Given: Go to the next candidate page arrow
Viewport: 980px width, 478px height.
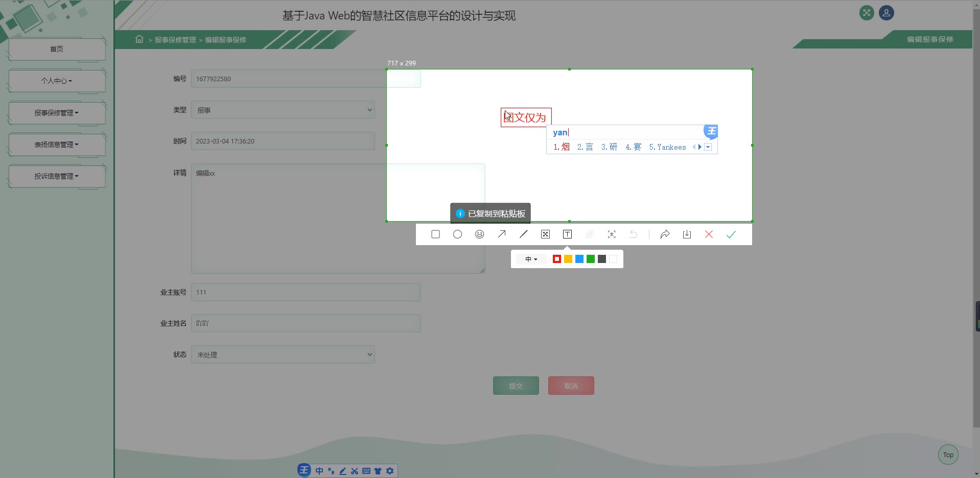Looking at the screenshot, I should [700, 147].
